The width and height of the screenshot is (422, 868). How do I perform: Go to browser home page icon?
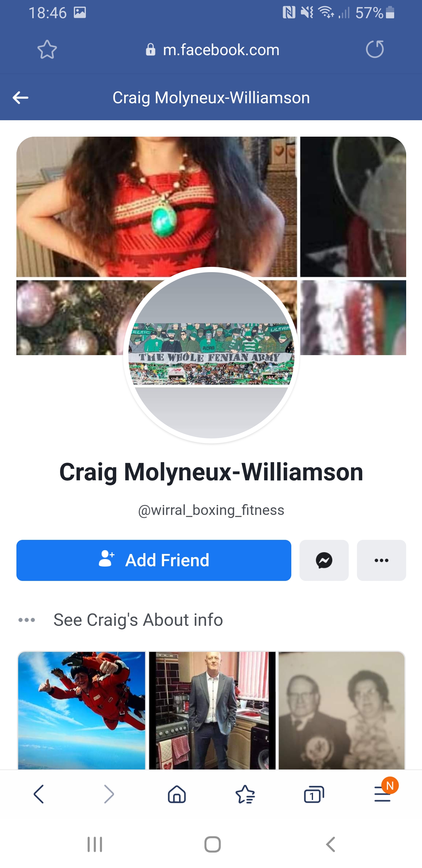coord(177,794)
